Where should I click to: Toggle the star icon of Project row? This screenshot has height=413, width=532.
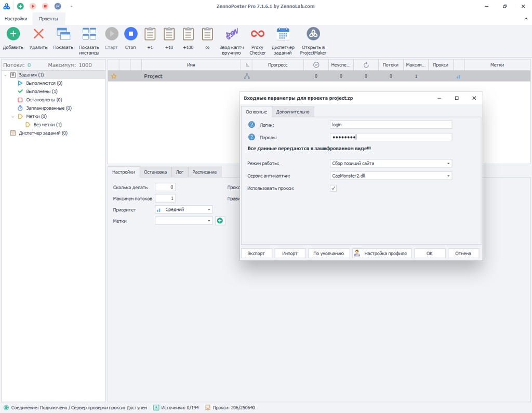click(114, 76)
